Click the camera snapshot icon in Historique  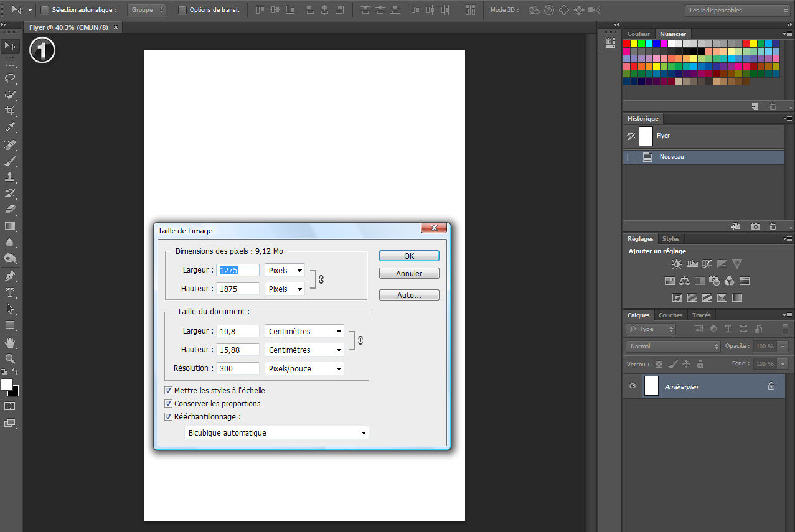[755, 226]
